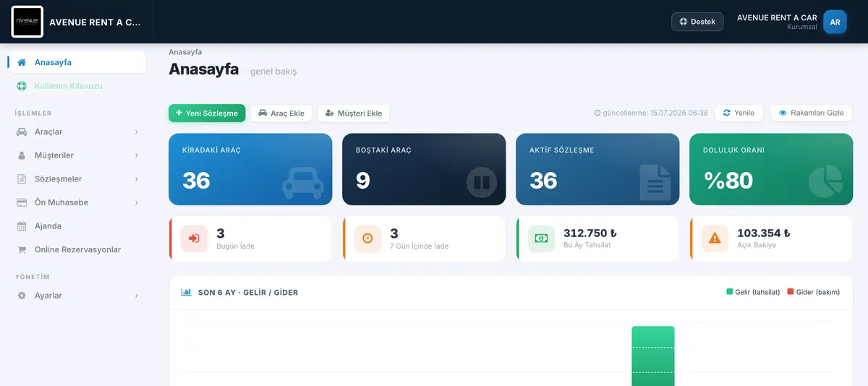Image resolution: width=868 pixels, height=386 pixels.
Task: Click the gear icon next to Ayarlar
Action: pos(22,296)
